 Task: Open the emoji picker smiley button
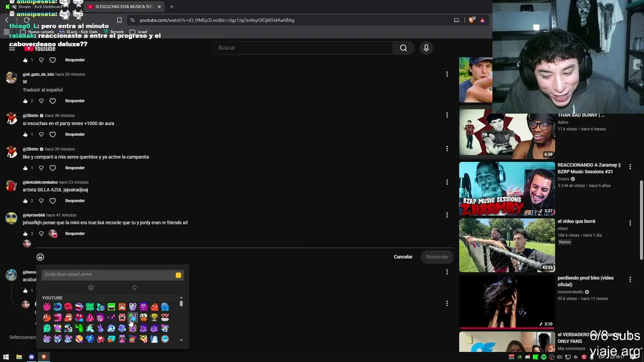click(x=40, y=257)
